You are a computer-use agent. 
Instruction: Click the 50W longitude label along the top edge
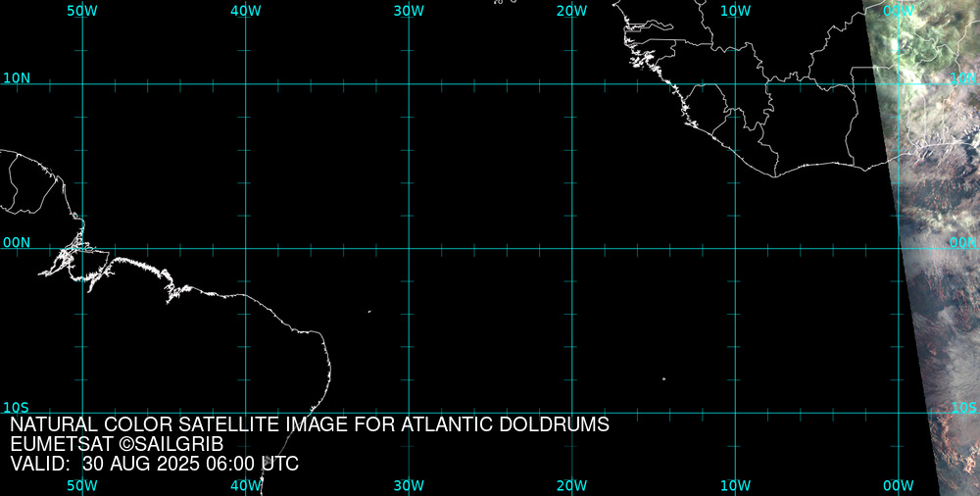(x=82, y=11)
